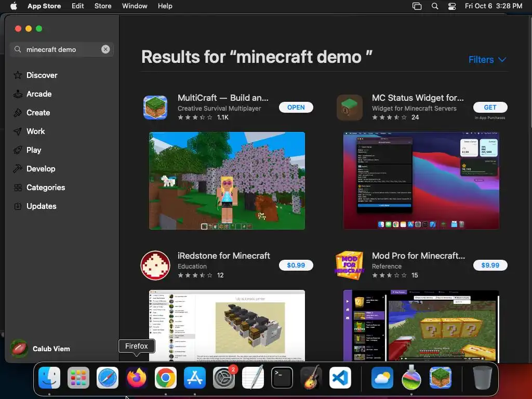Buy iRedstone for $0.99
This screenshot has width=532, height=399.
click(x=296, y=265)
